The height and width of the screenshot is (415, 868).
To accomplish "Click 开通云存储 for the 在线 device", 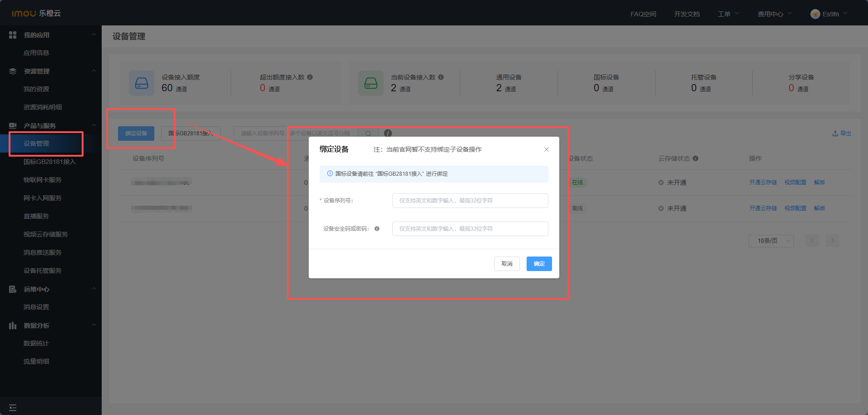I will point(763,183).
